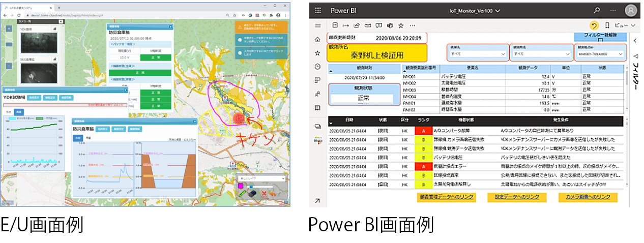Click the Bookmark icon in Power BI toolbar
The image size is (644, 243).
pyautogui.click(x=607, y=25)
